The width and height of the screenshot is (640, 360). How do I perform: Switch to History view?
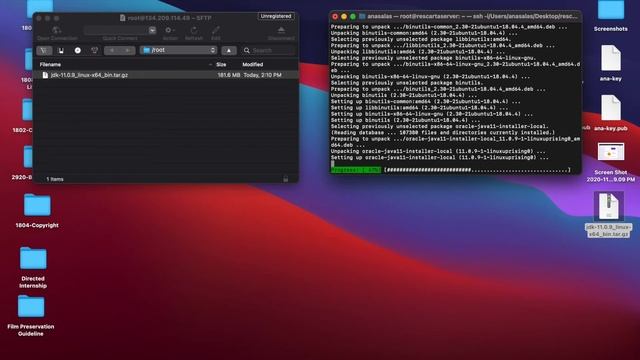coord(78,50)
